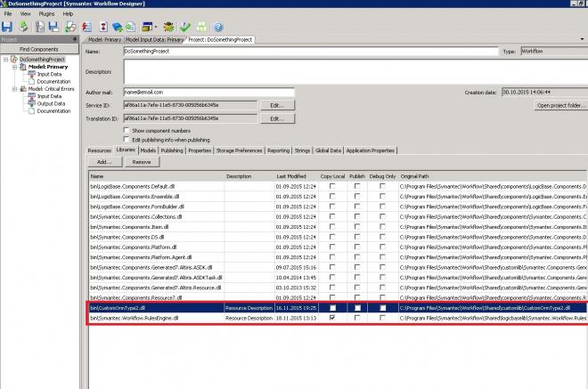Screen dimensions: 588x389
Task: Enable Show component numbers checkbox
Action: [127, 130]
